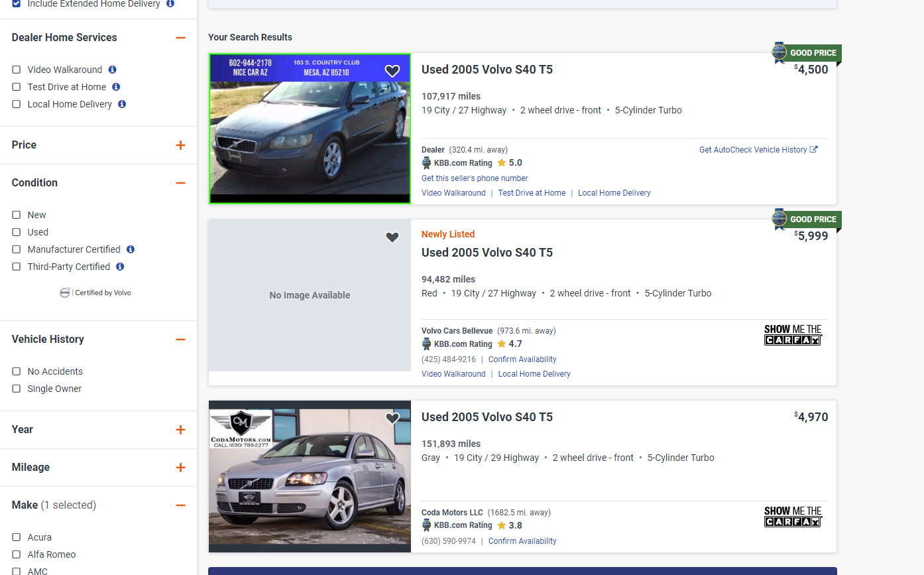Collapse Vehicle History section

[180, 340]
